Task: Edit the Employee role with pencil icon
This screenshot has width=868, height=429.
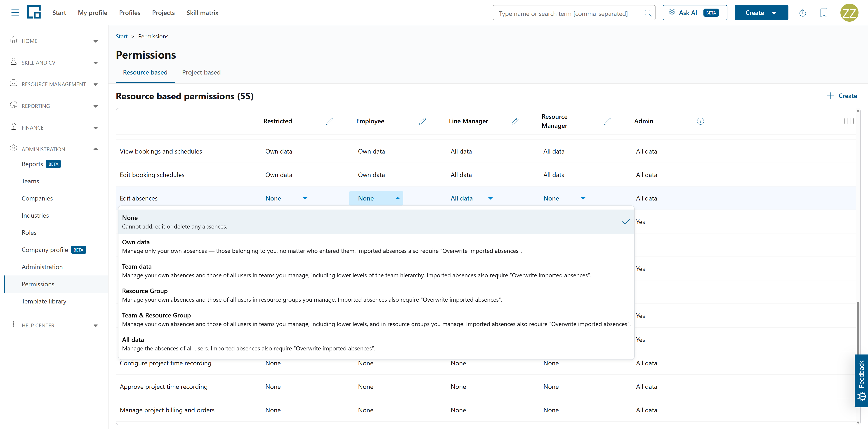Action: [422, 121]
